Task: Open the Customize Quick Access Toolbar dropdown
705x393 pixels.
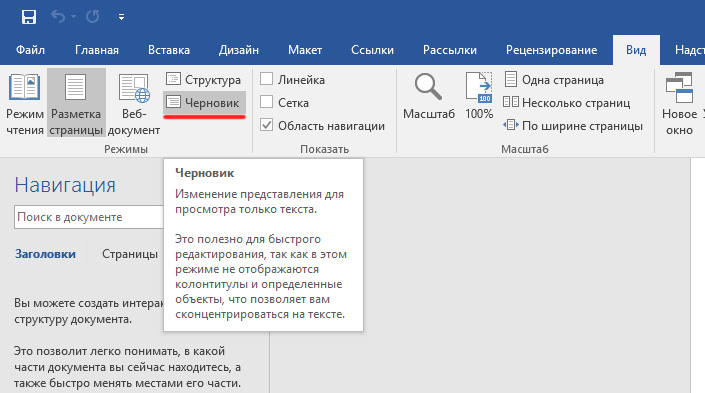Action: [x=121, y=17]
